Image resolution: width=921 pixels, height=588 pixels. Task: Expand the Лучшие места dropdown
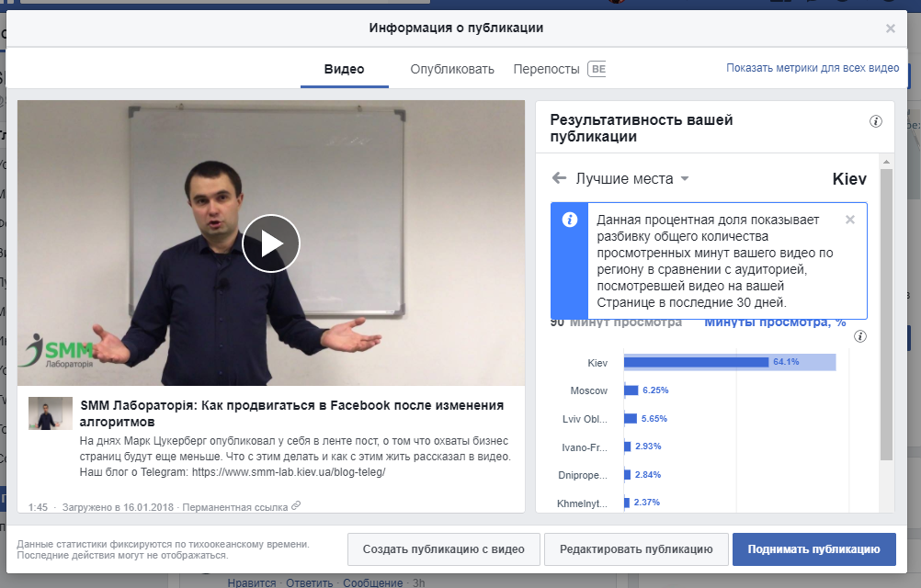[632, 178]
